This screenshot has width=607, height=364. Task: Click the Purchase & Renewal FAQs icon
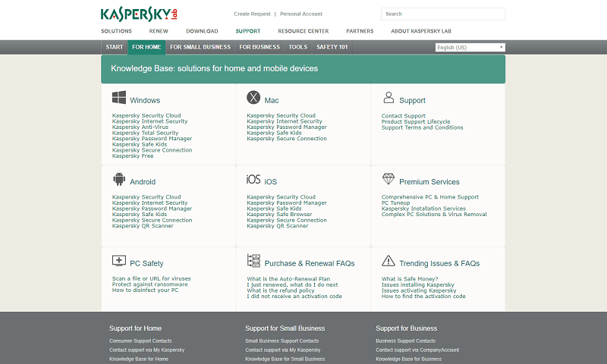click(x=253, y=261)
